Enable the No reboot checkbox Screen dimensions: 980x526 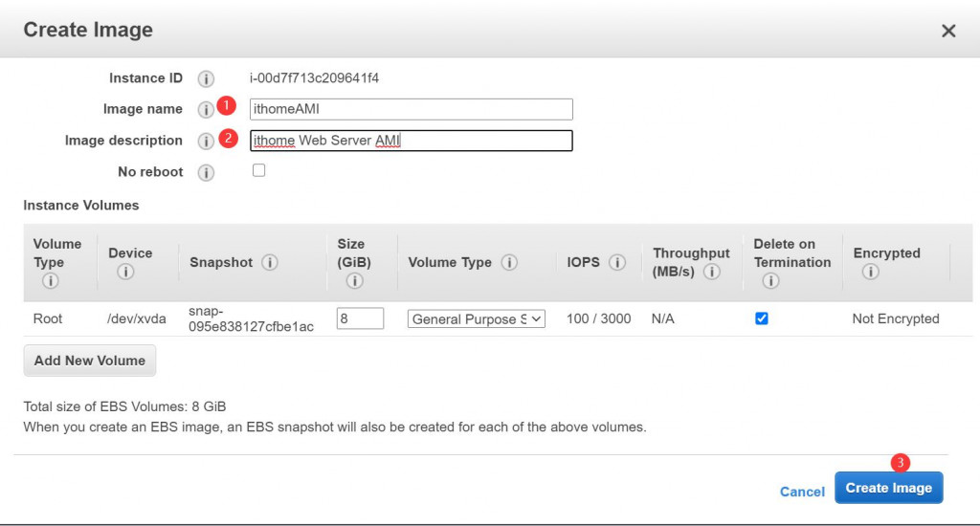(258, 170)
